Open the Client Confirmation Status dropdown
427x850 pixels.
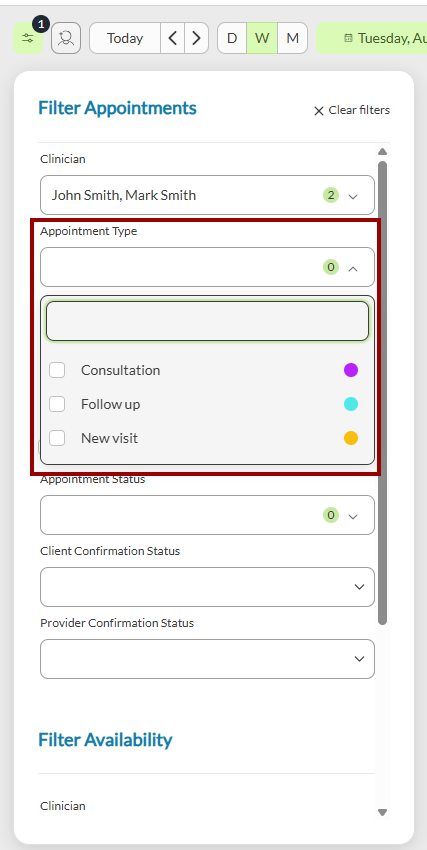tap(207, 587)
